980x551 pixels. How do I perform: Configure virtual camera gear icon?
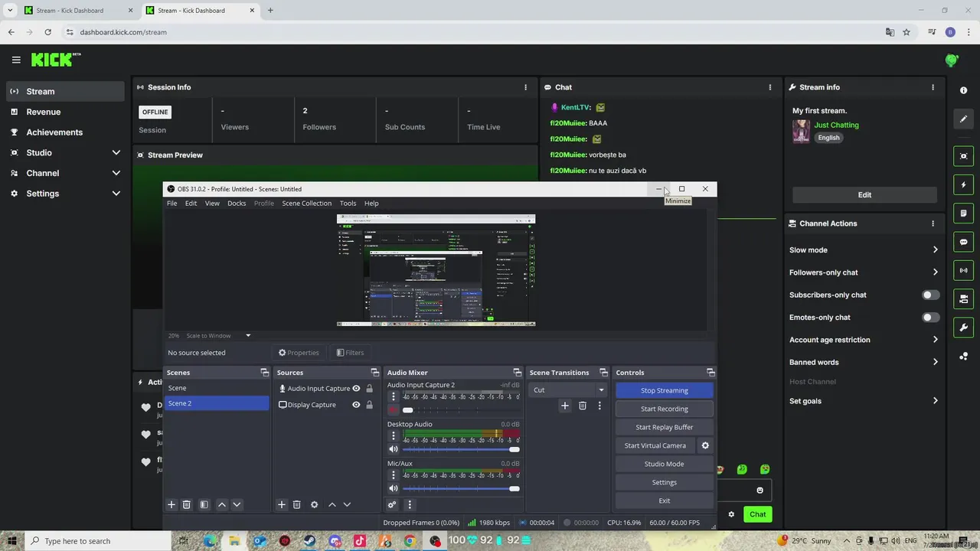pos(705,445)
